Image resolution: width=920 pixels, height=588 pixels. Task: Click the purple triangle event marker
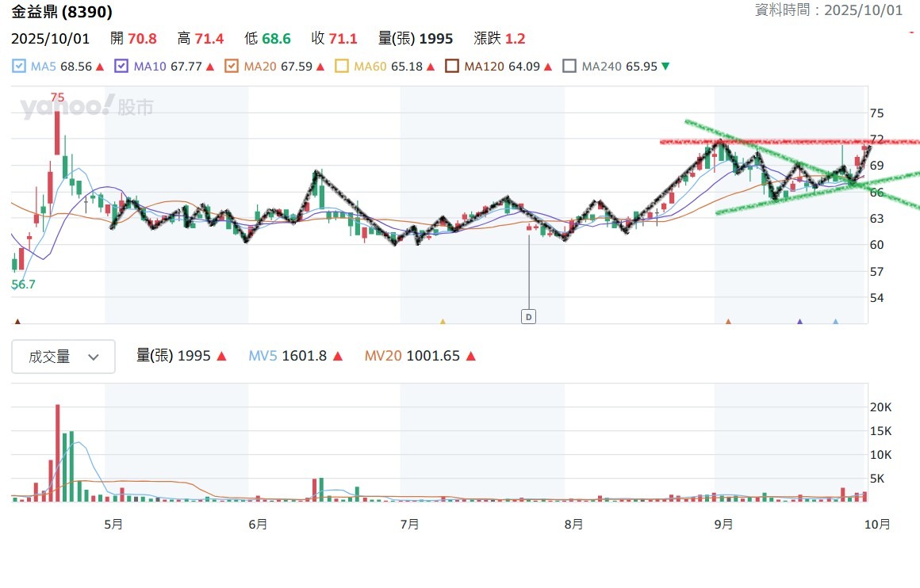tap(799, 322)
